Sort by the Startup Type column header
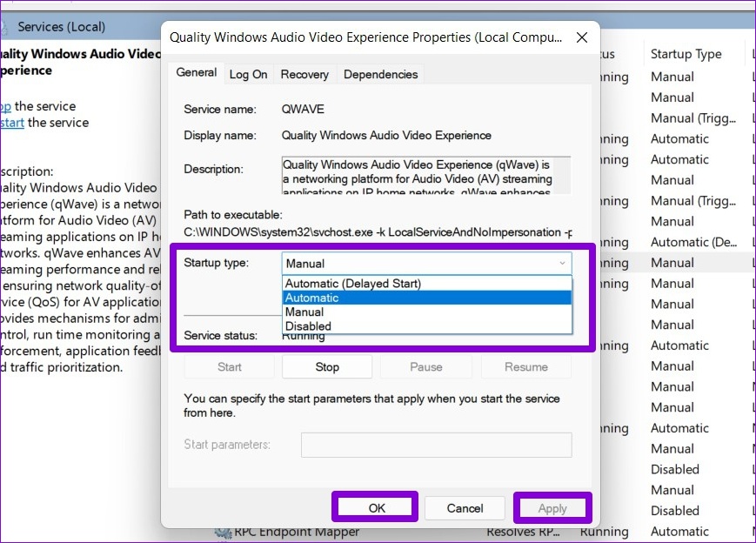Screen dimensions: 756x543 (686, 54)
